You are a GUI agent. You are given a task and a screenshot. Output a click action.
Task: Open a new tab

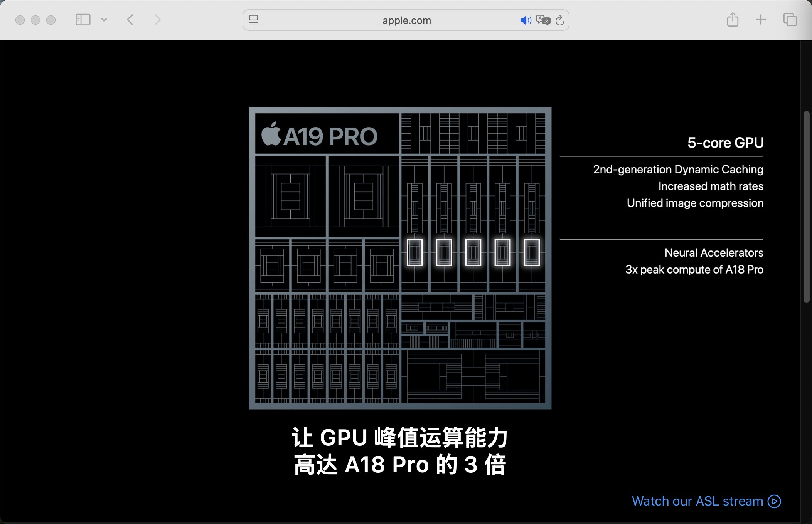761,20
